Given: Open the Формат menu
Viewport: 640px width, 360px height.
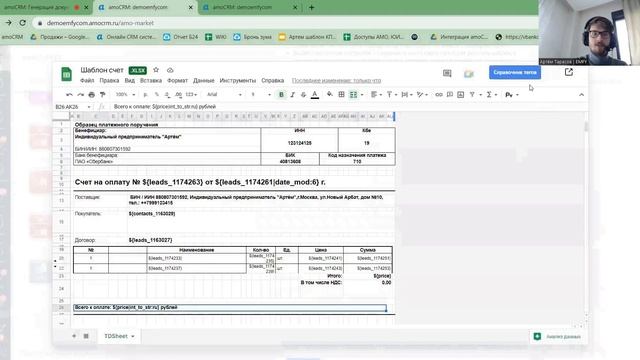Looking at the screenshot, I should tap(178, 80).
